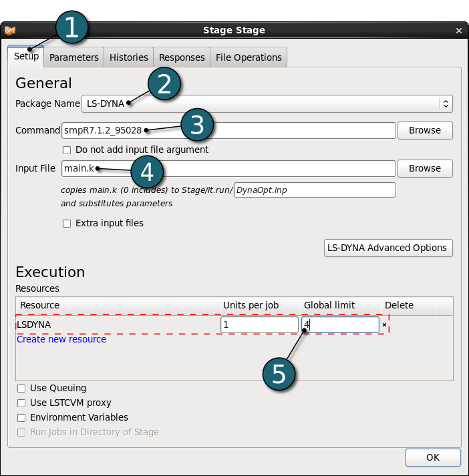Click the DynaOpt.inp filename field
Viewport: 469px width, 476px height.
tap(315, 190)
